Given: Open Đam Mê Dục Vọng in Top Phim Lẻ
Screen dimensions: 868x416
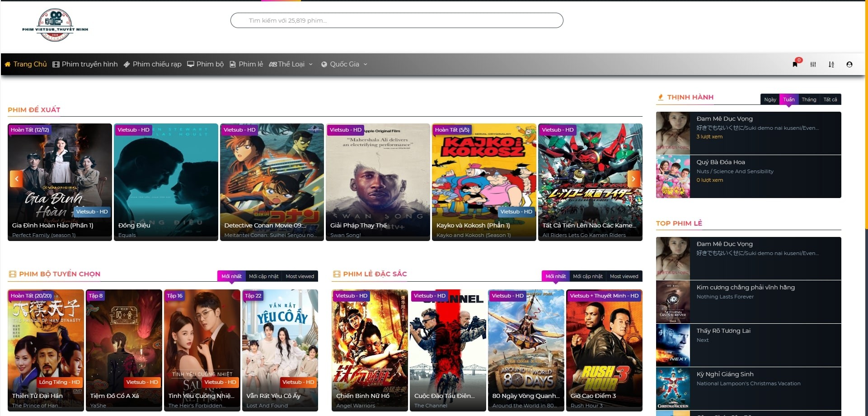Looking at the screenshot, I should click(x=749, y=258).
